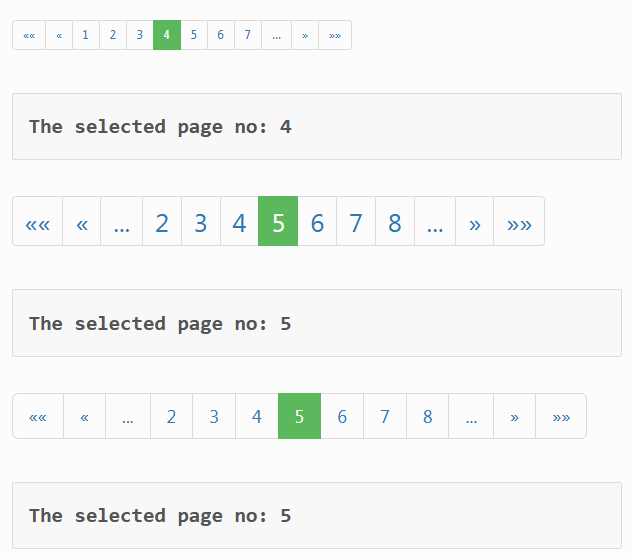Viewport: 633px width, 559px height.
Task: Expand leading ellipsis in large middle pagination
Action: pos(122,221)
